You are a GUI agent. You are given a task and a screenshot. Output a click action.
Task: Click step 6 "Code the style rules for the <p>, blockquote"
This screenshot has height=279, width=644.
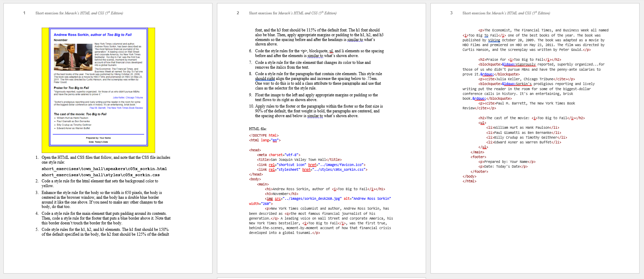coord(319,53)
